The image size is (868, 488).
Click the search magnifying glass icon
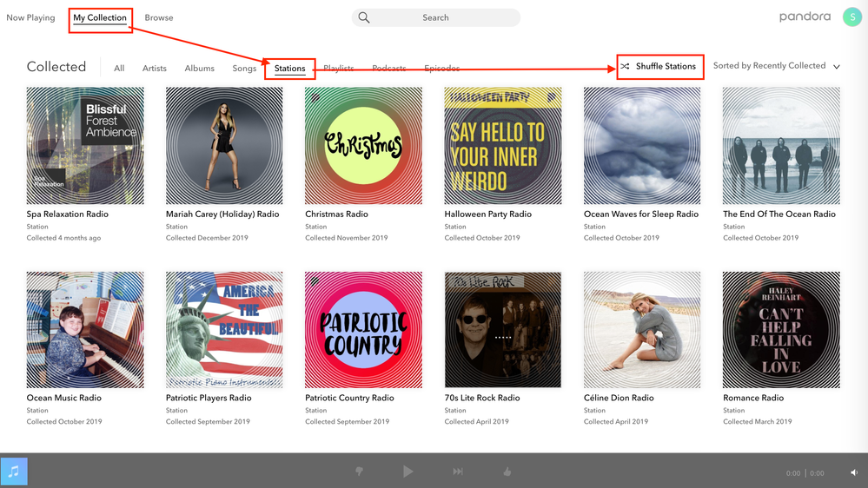click(x=364, y=17)
